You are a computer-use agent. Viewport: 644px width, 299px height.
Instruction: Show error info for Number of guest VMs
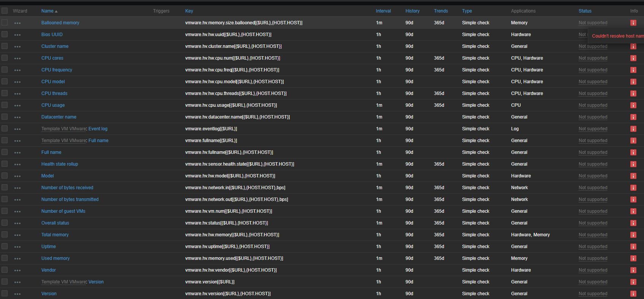click(633, 211)
